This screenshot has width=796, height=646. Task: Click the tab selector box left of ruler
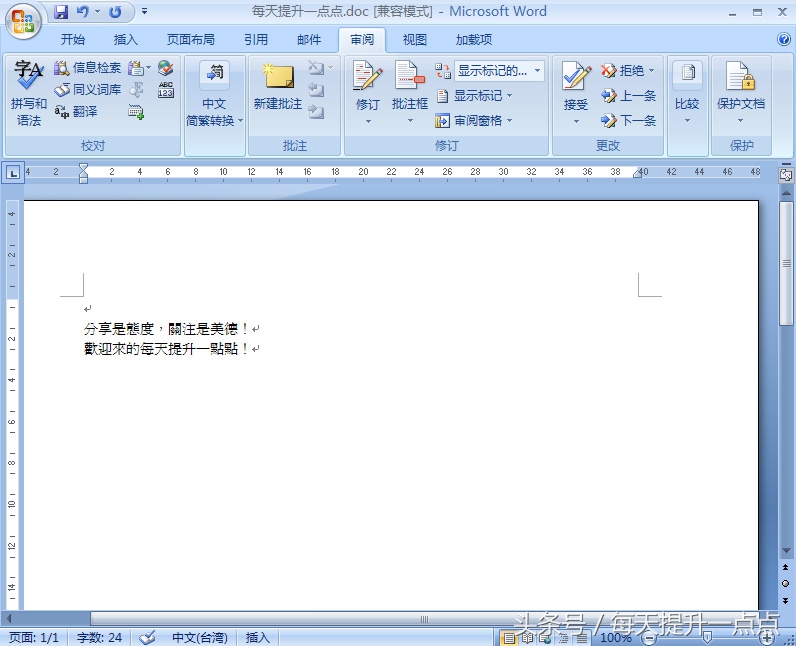13,173
